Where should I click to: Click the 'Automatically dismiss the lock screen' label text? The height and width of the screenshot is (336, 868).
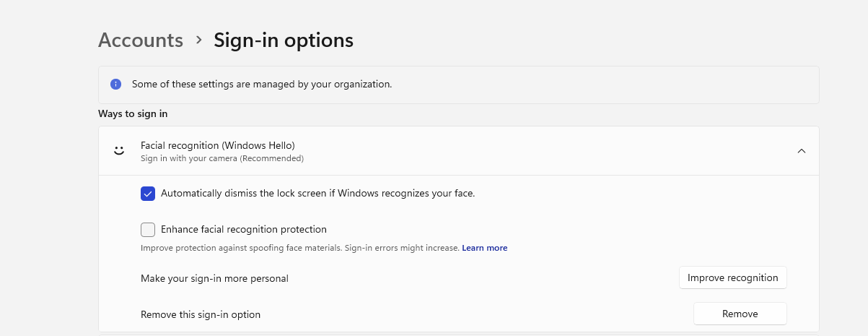[x=317, y=194]
